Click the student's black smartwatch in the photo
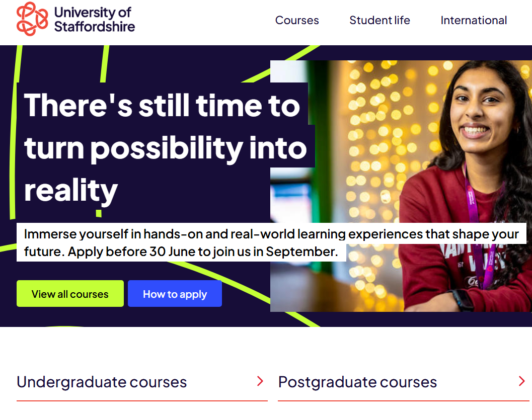Screen dimensions: 532x420 (462, 300)
